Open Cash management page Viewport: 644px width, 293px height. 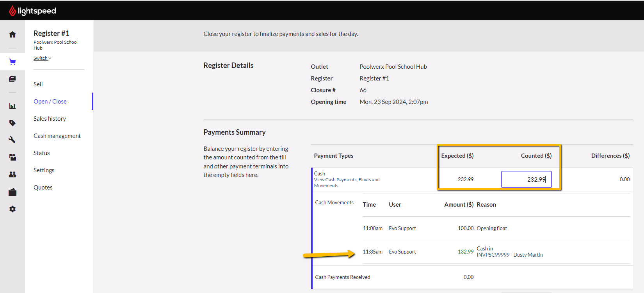[57, 136]
